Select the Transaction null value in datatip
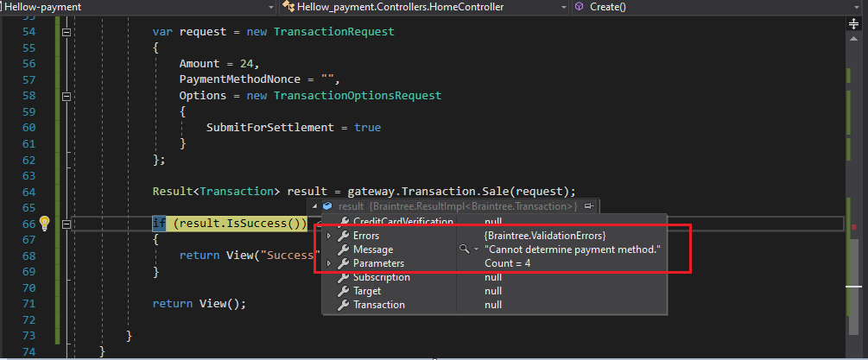 (493, 306)
